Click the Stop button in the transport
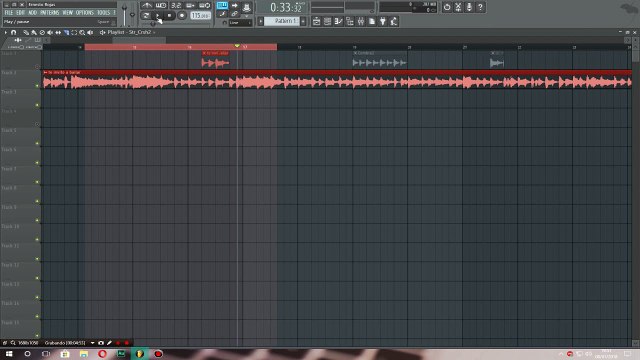 click(169, 16)
